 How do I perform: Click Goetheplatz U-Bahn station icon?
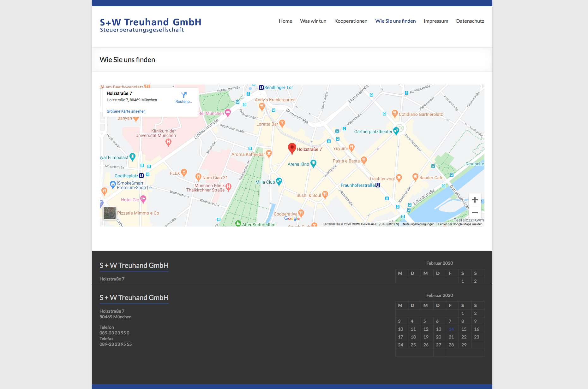click(141, 176)
